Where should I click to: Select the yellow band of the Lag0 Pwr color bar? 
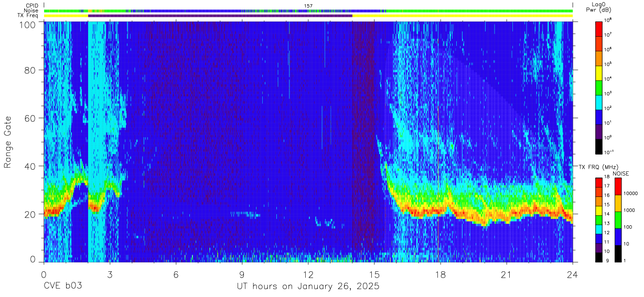599,73
